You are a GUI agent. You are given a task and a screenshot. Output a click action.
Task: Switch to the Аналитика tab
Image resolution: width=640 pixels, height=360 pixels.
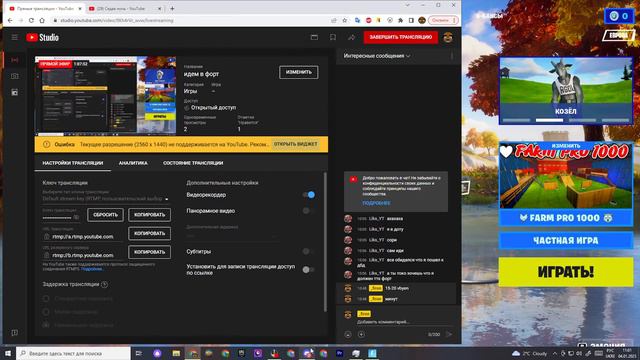pyautogui.click(x=133, y=163)
